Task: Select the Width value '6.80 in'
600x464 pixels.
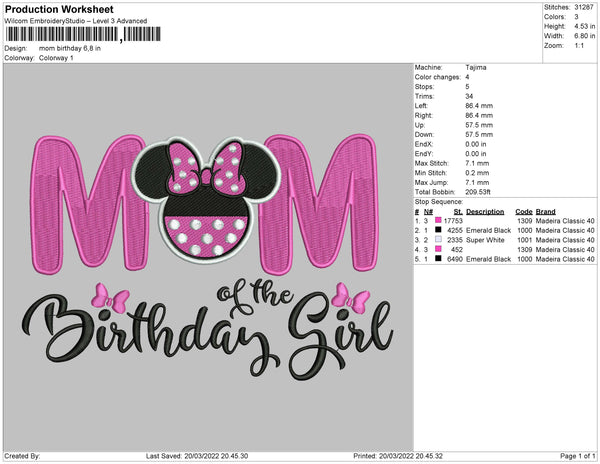Action: [585, 36]
